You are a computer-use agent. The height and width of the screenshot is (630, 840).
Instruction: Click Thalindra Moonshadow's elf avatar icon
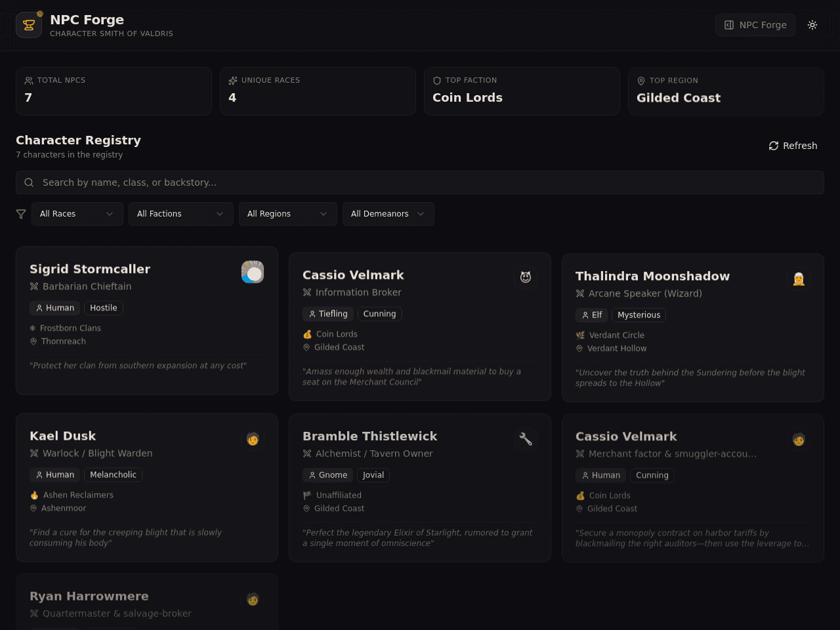[x=799, y=279]
